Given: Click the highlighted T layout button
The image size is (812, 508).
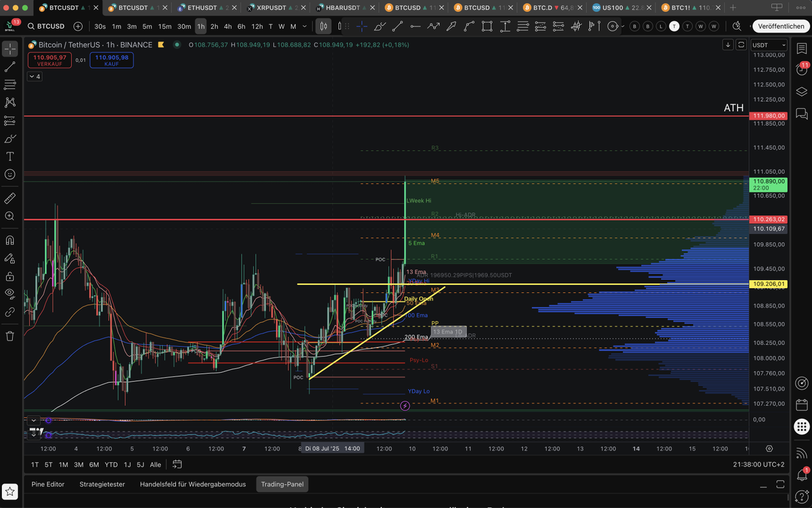Looking at the screenshot, I should (675, 26).
